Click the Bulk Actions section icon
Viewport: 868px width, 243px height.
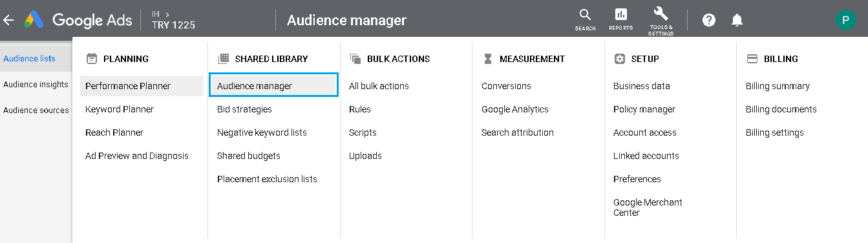click(355, 59)
